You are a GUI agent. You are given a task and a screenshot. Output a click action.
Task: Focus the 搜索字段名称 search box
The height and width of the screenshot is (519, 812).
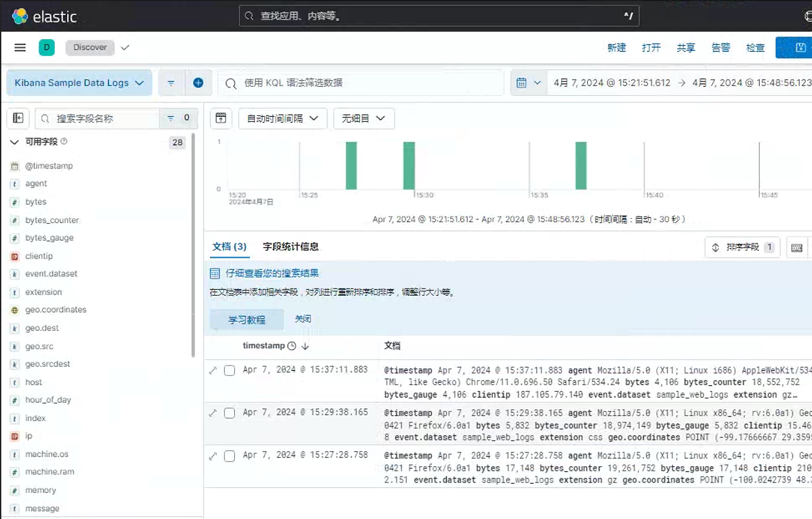tap(97, 118)
